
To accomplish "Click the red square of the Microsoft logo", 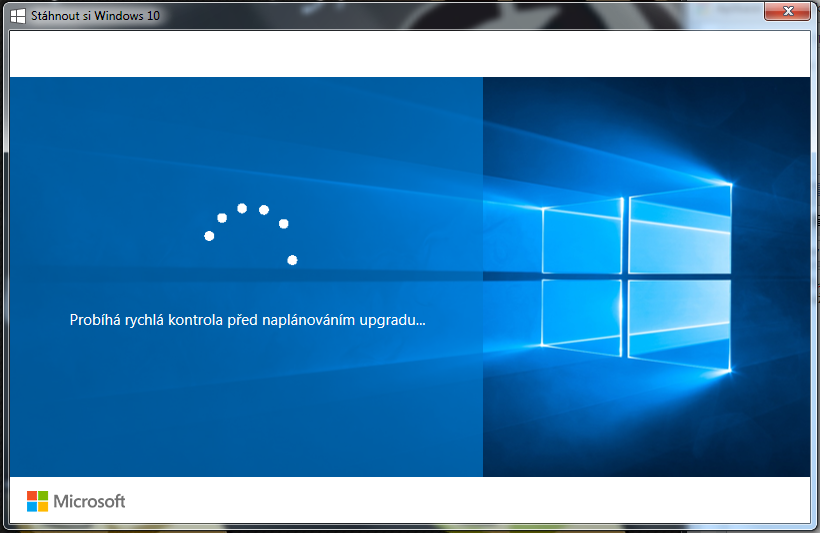I will point(32,495).
